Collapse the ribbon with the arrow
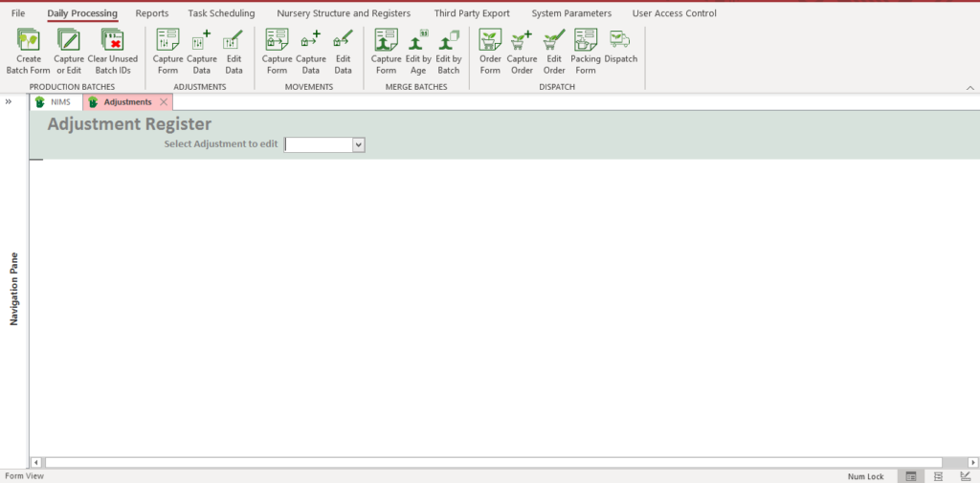 [x=969, y=88]
